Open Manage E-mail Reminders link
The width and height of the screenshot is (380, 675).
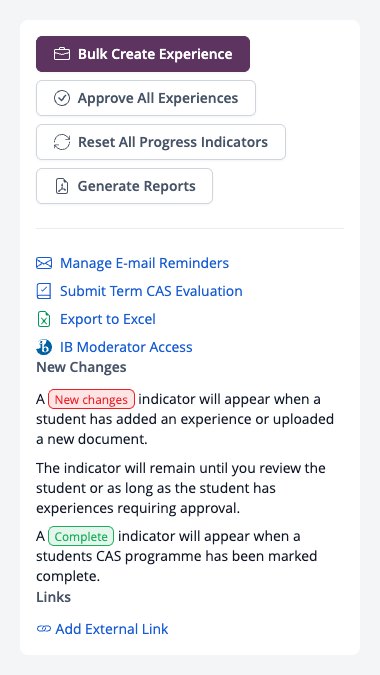(x=144, y=263)
